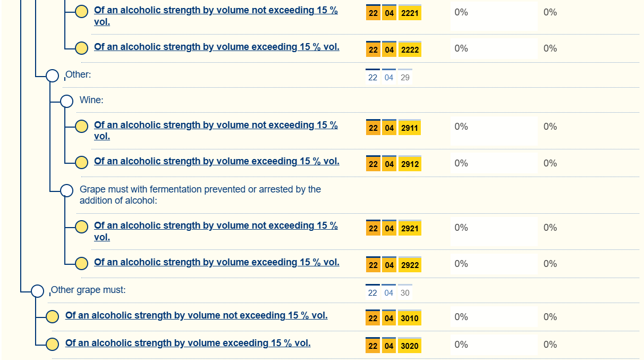The height and width of the screenshot is (360, 644).
Task: Click the yellow tree bullet for code 2922
Action: tap(81, 263)
